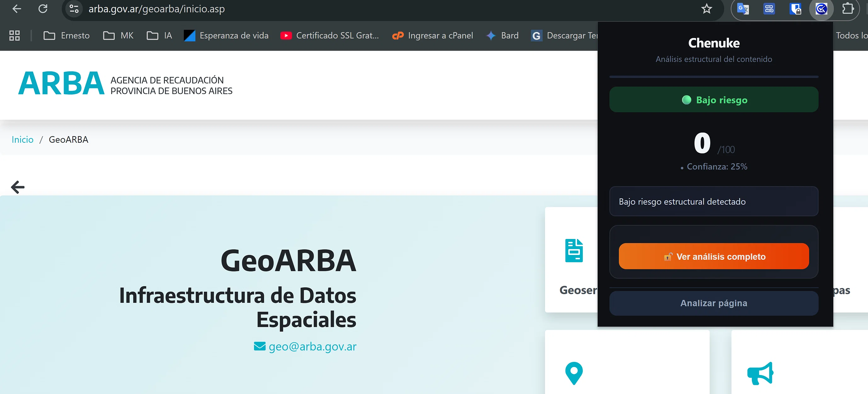
Task: Click the Chenuke popup title
Action: pos(714,43)
